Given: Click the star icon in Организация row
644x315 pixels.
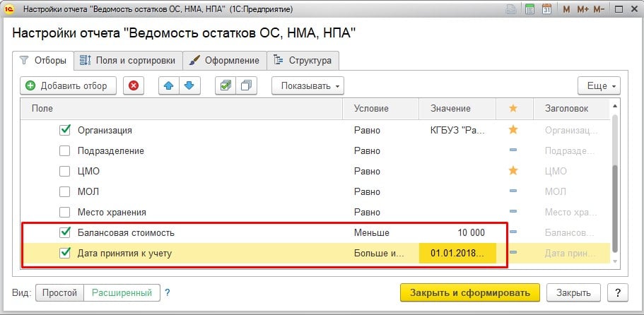Looking at the screenshot, I should 513,130.
